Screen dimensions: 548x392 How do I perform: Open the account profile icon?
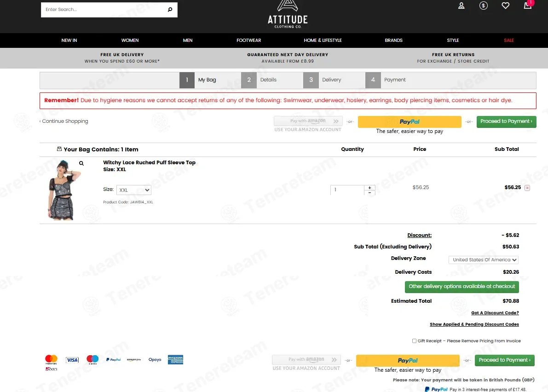click(461, 6)
